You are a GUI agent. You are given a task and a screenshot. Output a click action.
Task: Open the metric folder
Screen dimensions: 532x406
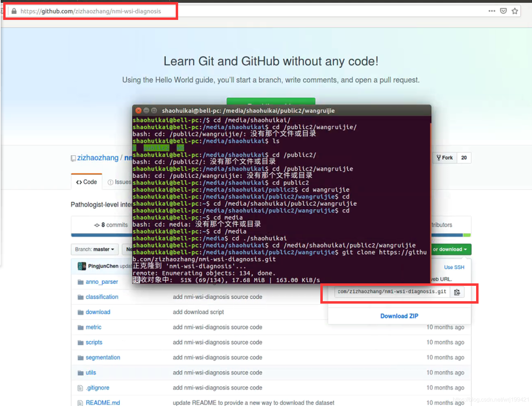tap(94, 327)
